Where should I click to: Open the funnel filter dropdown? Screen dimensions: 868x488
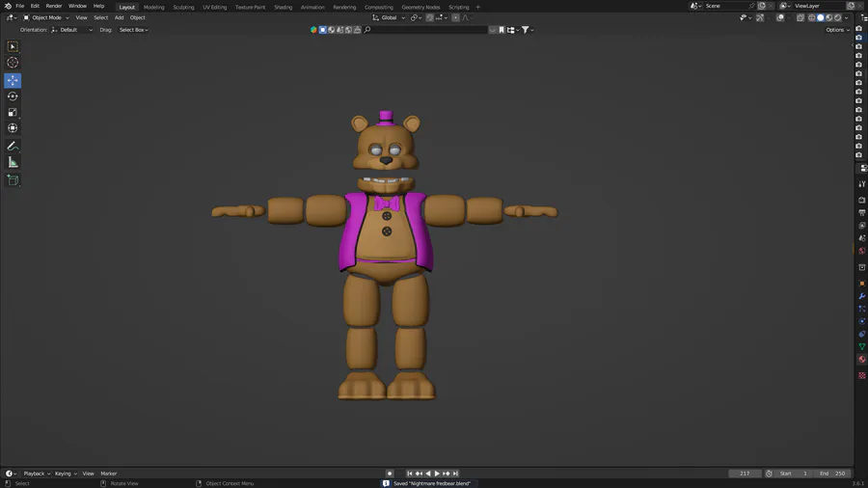tap(528, 30)
